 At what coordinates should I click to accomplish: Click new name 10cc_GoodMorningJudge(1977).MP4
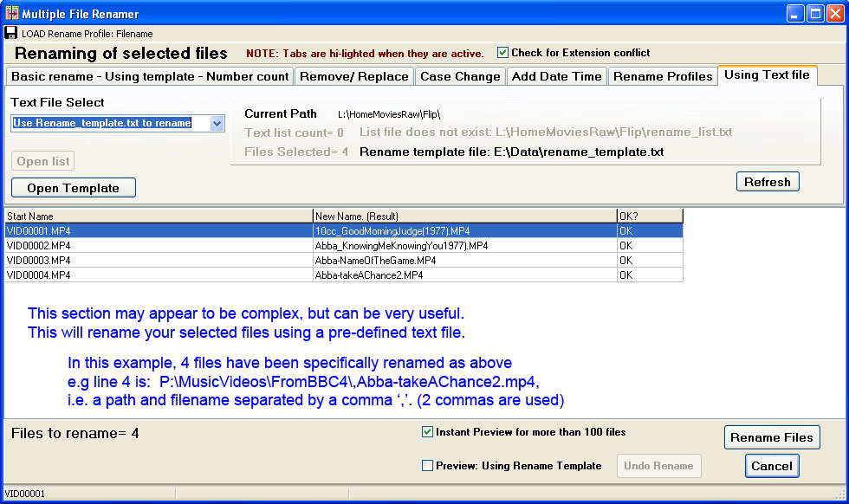[392, 231]
